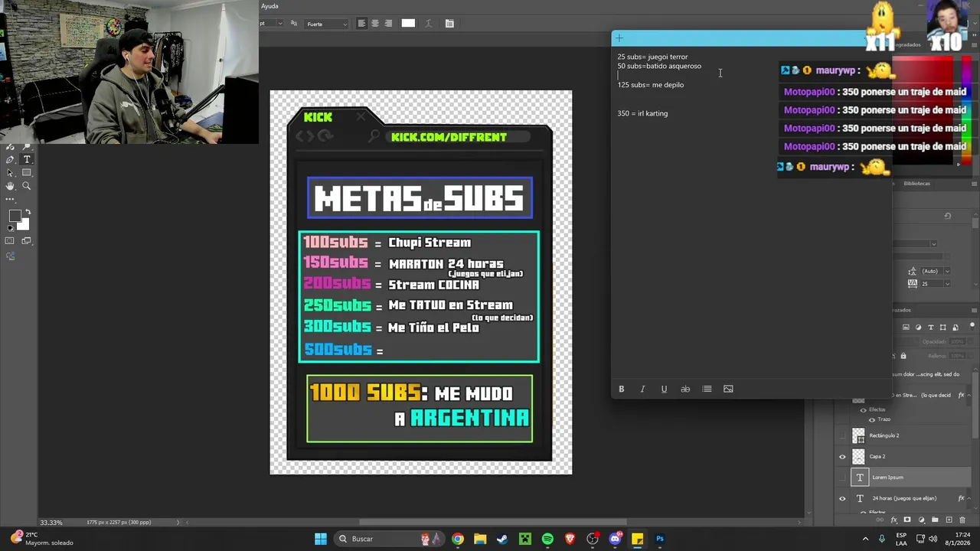The width and height of the screenshot is (980, 551).
Task: Select the Path Selection arrow tool
Action: [x=10, y=173]
